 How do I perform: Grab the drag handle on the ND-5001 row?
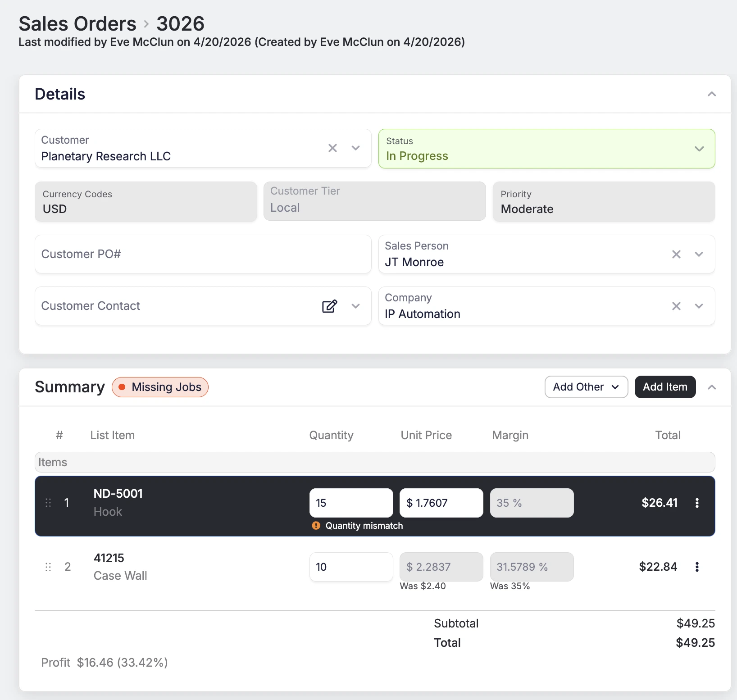click(x=48, y=503)
